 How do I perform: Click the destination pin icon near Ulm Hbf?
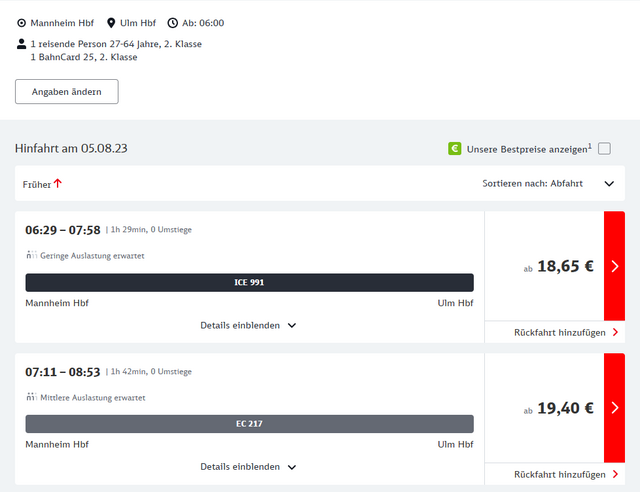[x=111, y=23]
